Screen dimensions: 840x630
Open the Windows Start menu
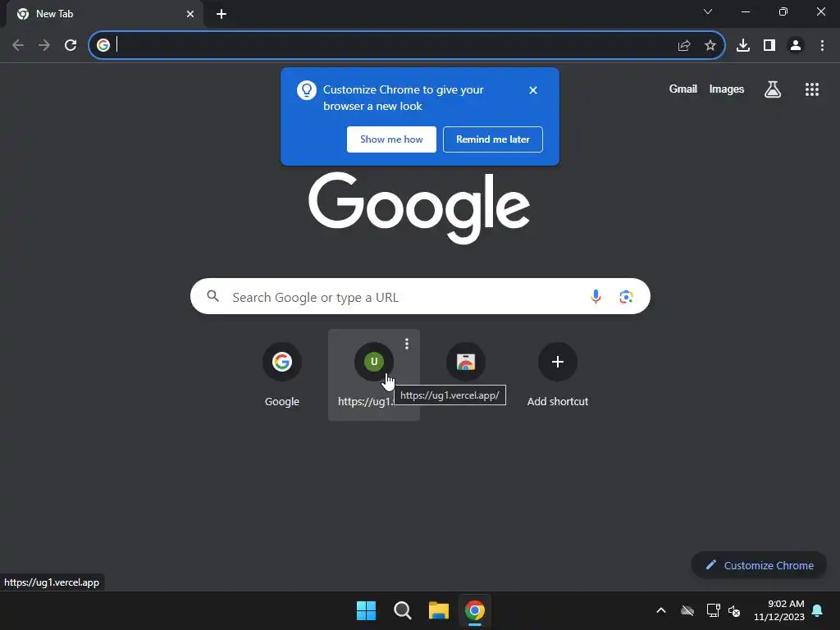(x=367, y=610)
